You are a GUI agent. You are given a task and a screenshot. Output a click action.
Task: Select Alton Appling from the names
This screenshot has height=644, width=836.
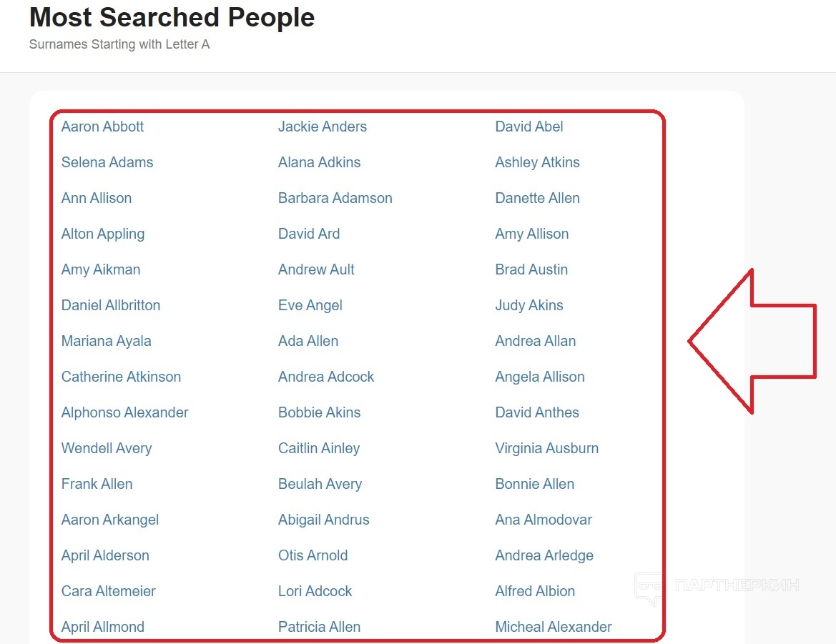(x=103, y=234)
